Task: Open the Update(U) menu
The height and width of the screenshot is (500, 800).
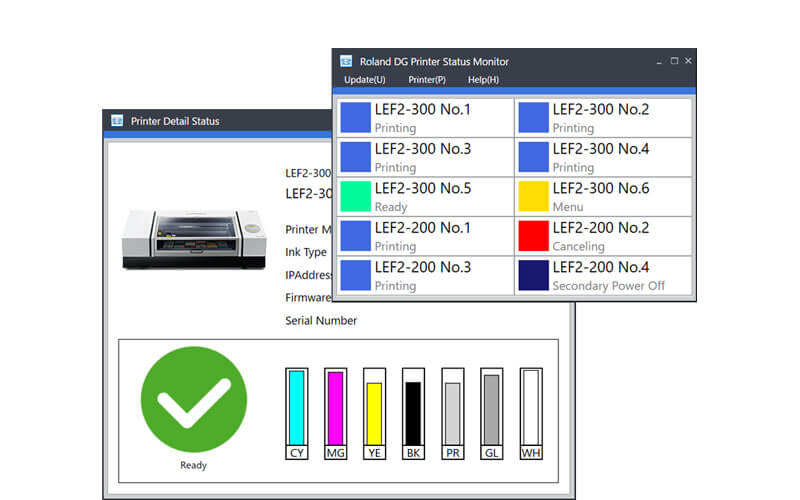Action: pos(365,80)
